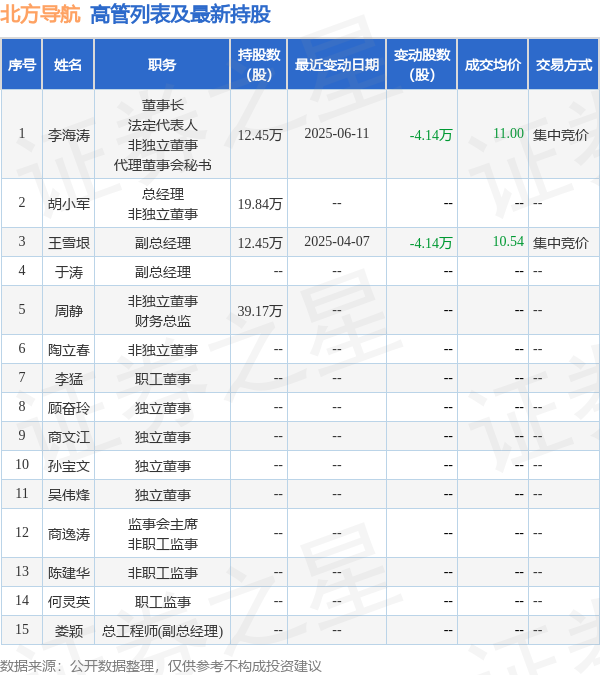This screenshot has height=675, width=600.
Task: Click 总工程师(副总经理) position text
Action: click(163, 631)
